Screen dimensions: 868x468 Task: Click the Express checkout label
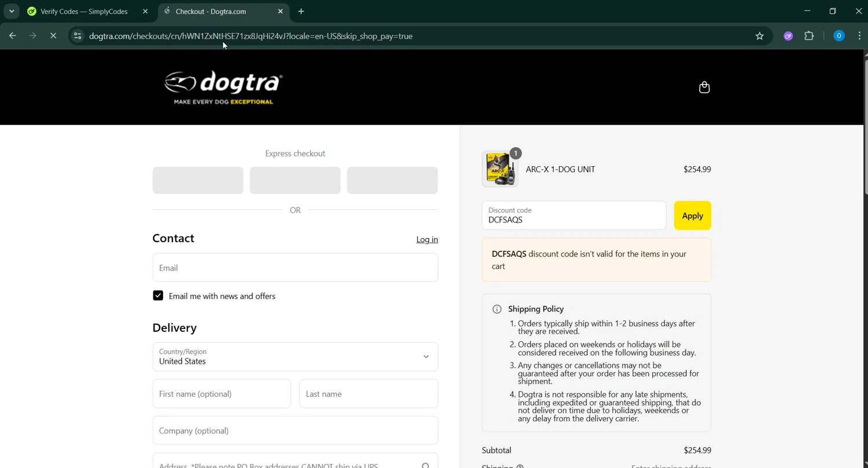click(x=295, y=153)
